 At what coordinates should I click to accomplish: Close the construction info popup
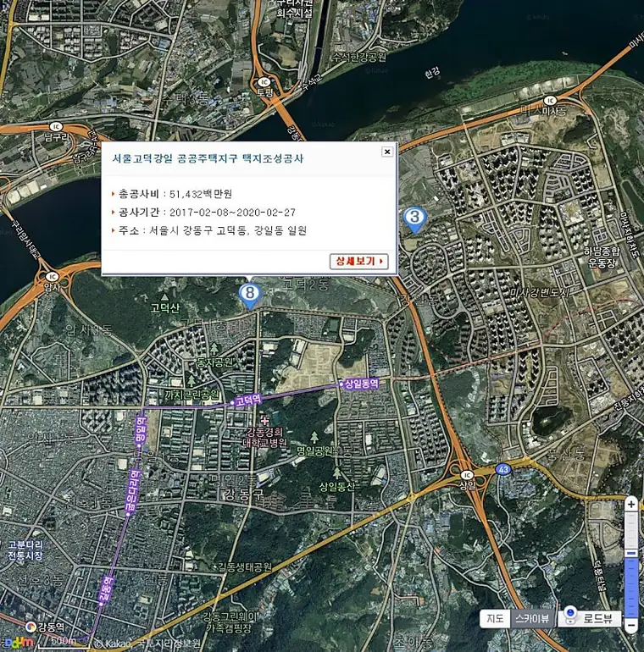(x=387, y=152)
